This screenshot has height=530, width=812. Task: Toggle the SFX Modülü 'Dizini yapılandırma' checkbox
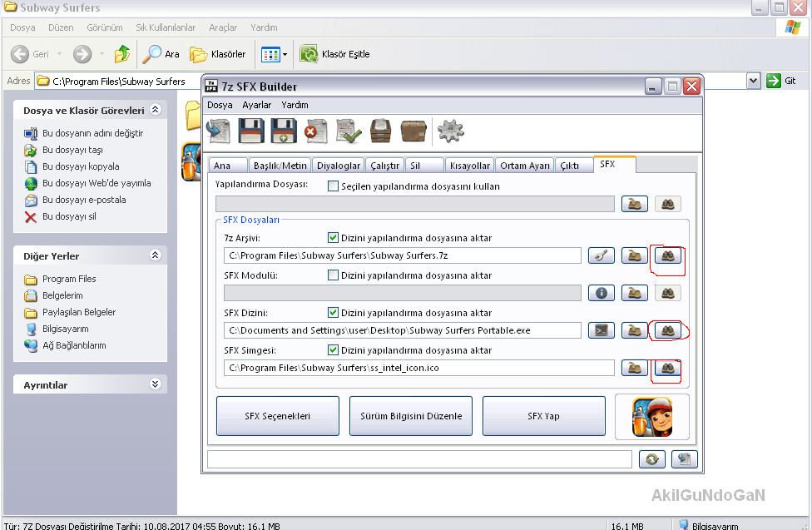tap(334, 275)
